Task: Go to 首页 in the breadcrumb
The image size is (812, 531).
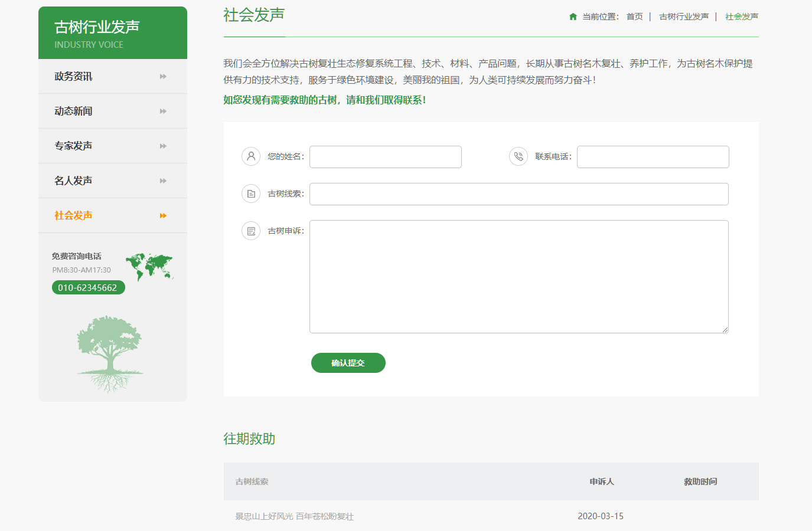Action: pos(635,17)
